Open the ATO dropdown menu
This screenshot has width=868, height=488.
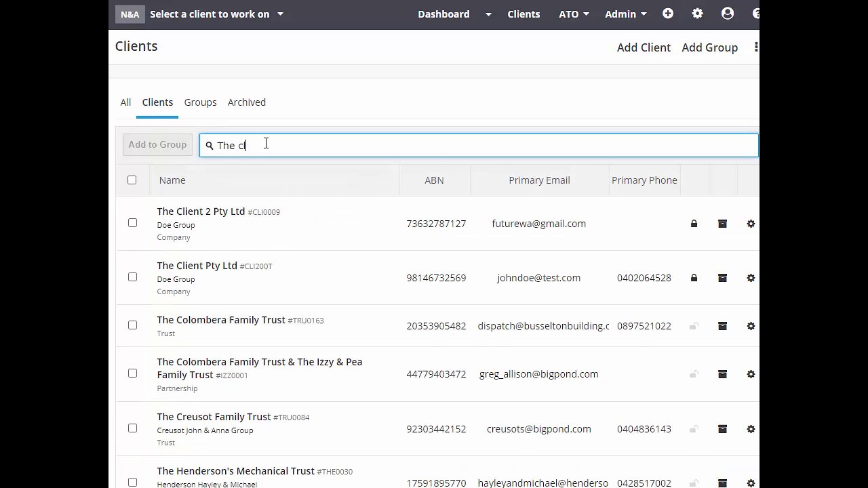pos(574,14)
